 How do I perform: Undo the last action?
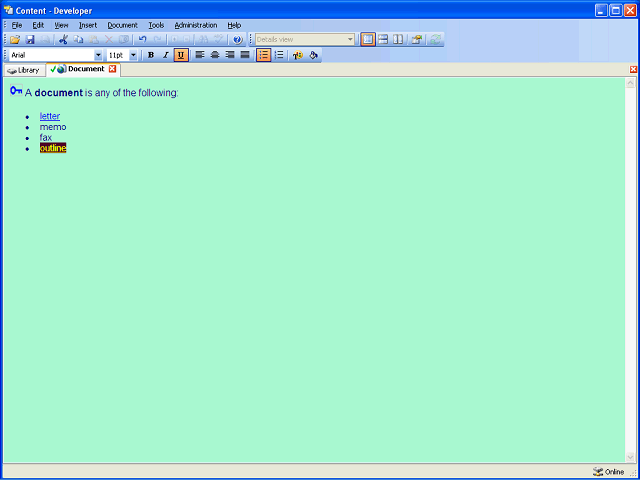(142, 40)
